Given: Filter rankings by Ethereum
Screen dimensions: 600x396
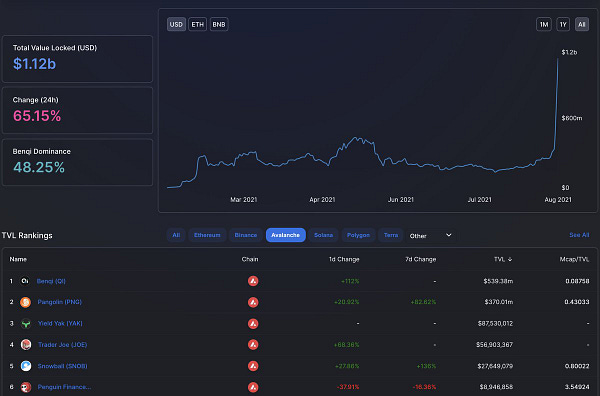Looking at the screenshot, I should click(x=207, y=235).
